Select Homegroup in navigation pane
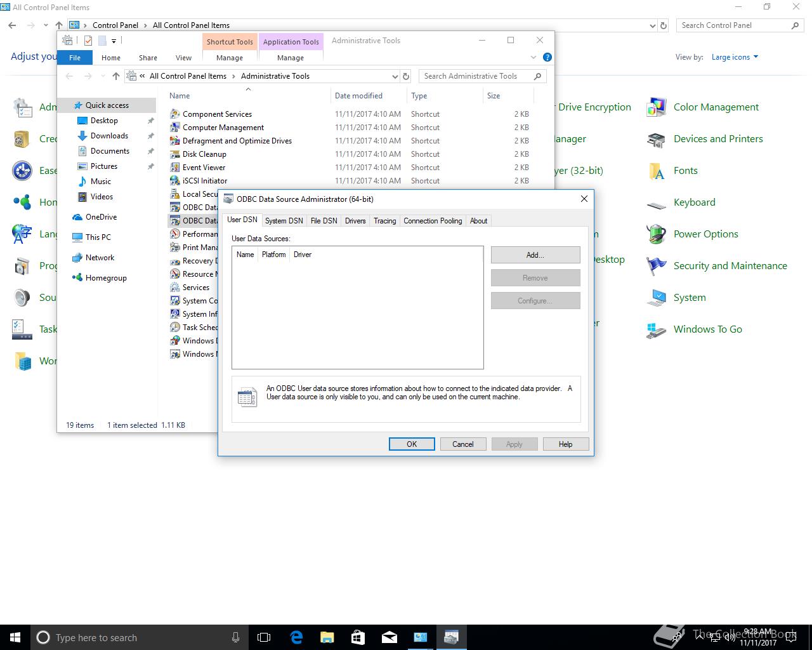The width and height of the screenshot is (812, 650). (106, 278)
